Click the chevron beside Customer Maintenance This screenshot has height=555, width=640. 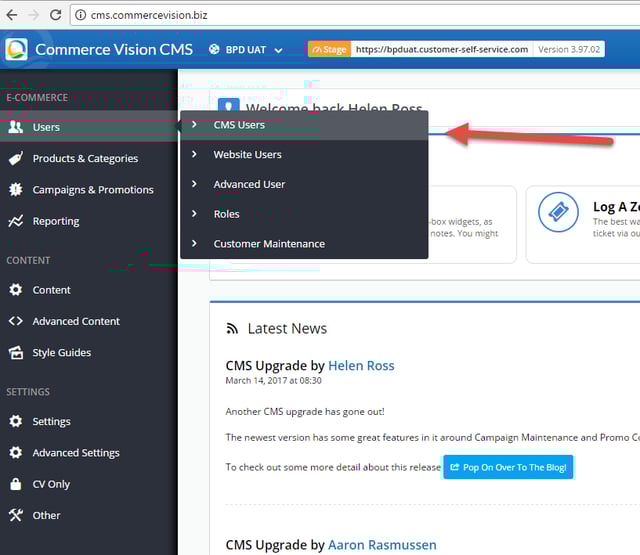(194, 244)
